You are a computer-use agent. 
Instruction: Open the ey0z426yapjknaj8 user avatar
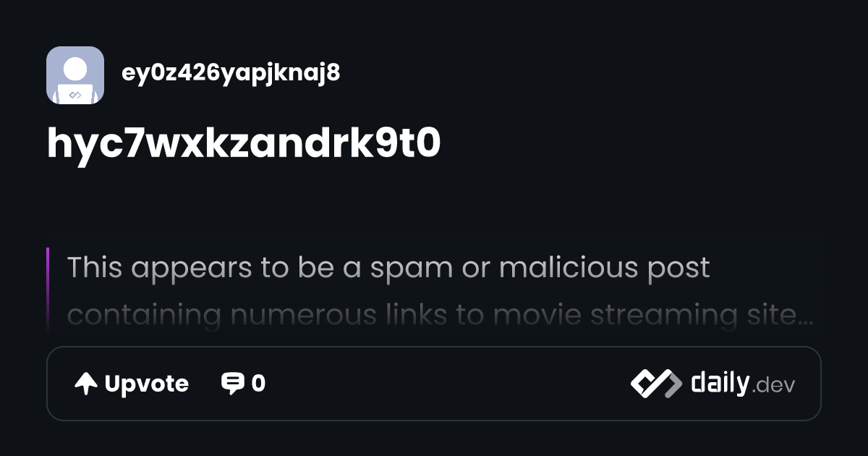(x=75, y=75)
